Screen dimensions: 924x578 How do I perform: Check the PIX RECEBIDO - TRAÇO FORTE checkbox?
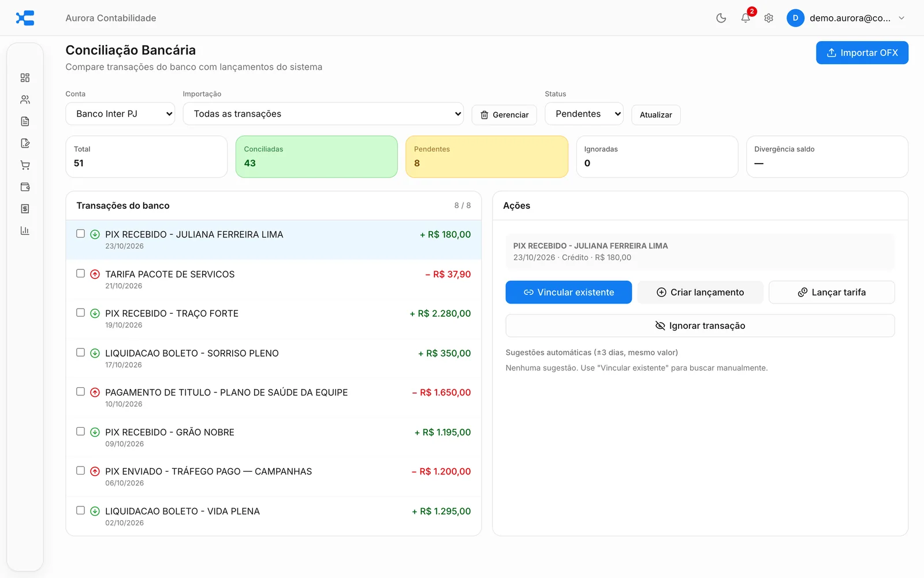[80, 313]
